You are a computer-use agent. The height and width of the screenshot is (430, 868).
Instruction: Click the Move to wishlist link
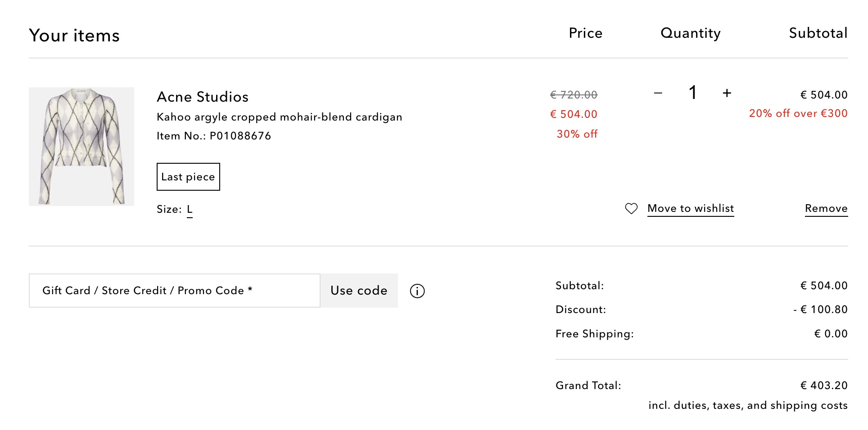click(x=691, y=209)
